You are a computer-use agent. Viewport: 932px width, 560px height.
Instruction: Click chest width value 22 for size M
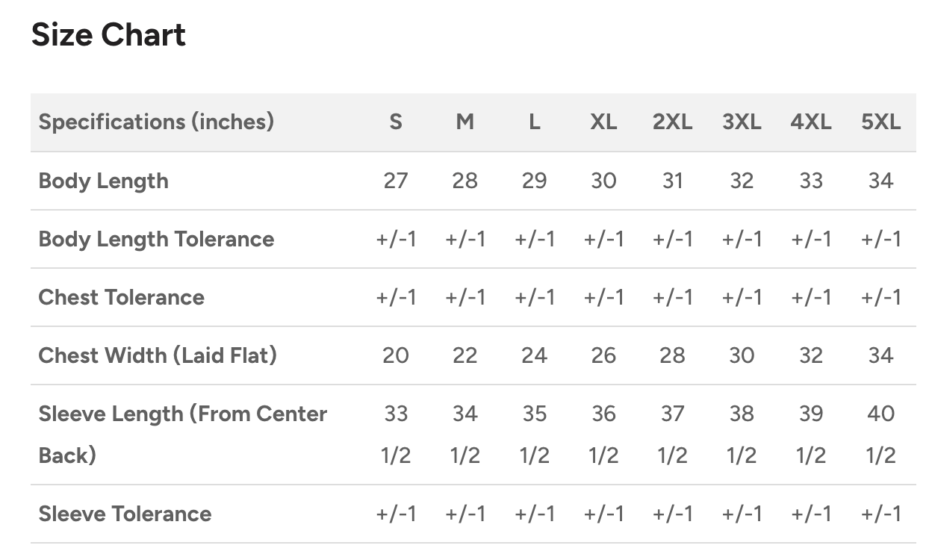(465, 355)
